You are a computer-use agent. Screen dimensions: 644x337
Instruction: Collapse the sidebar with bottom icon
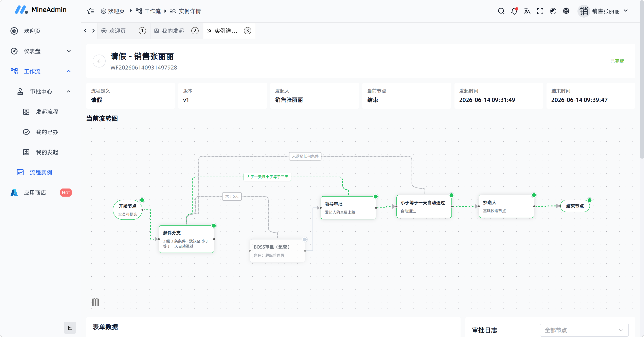coord(70,328)
